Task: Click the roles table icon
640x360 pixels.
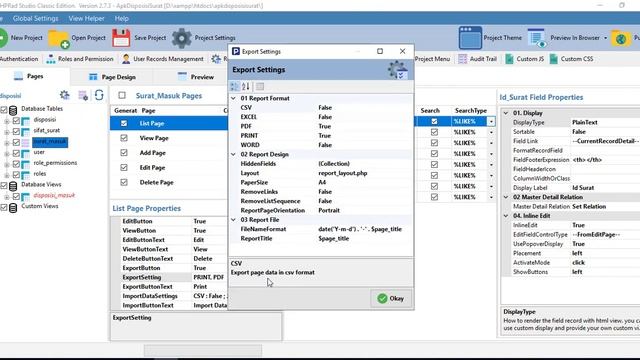Action: [26, 175]
